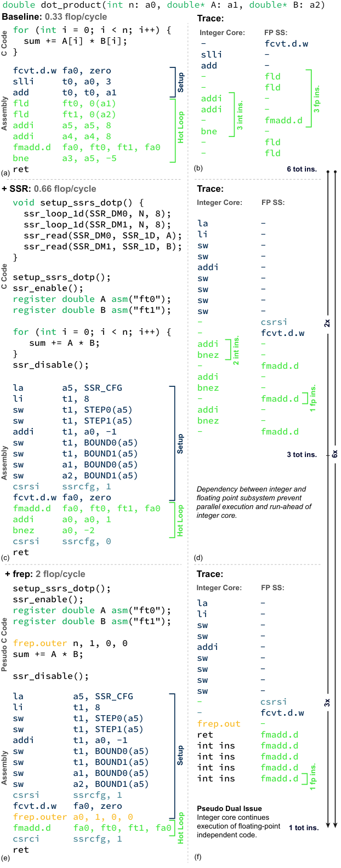341x868 pixels.
Task: Click the 'fld ft0, 0(a1)' instruction
Action: point(65,104)
